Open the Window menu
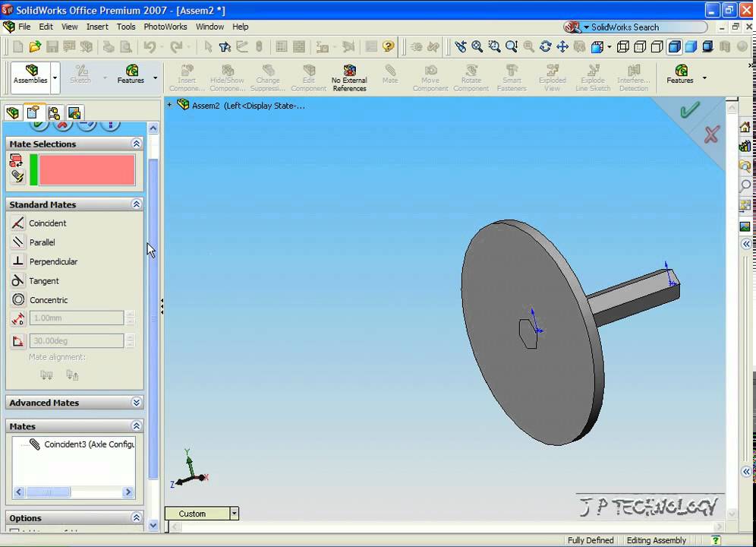The image size is (756, 547). (x=209, y=27)
